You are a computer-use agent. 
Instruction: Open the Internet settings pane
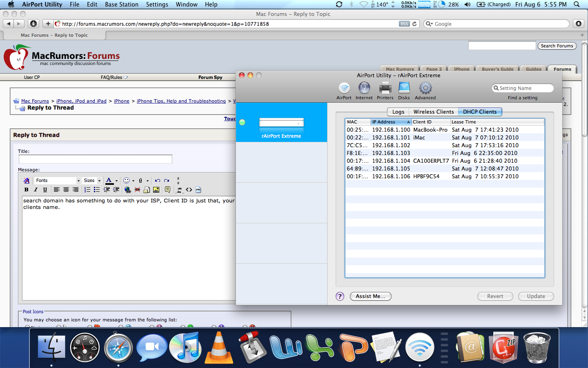364,91
